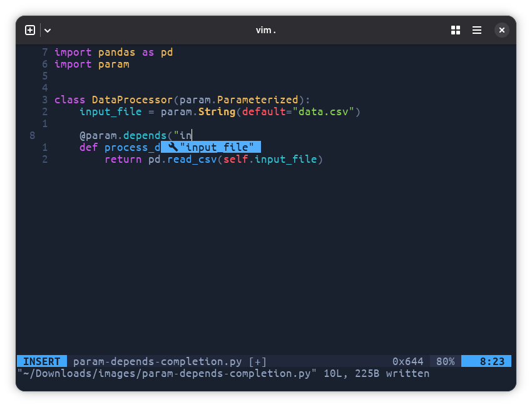This screenshot has height=407, width=532.
Task: Click the wrench icon in completion popup
Action: [173, 147]
